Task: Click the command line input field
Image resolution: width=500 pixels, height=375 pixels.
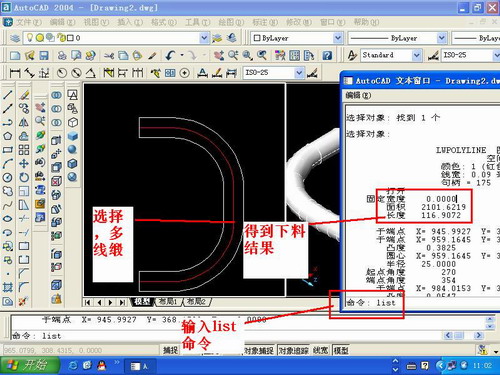Action: tap(227, 336)
